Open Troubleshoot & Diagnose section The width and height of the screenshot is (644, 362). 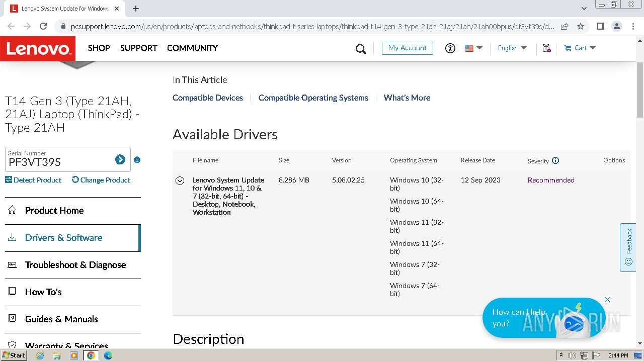73,265
